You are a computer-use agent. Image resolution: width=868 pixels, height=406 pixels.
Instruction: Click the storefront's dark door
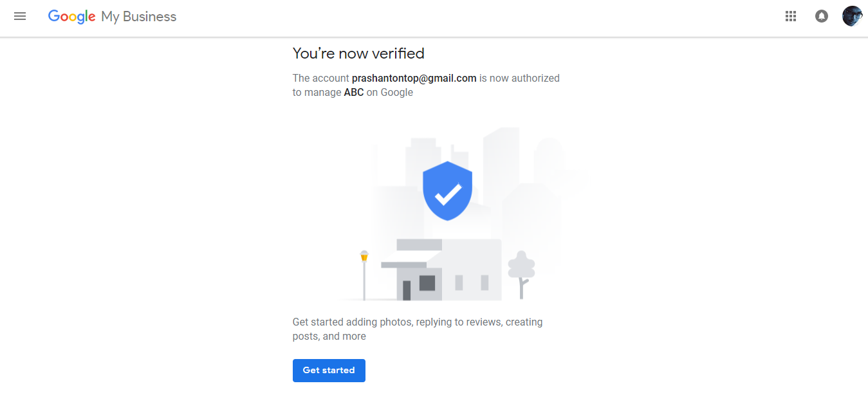[x=407, y=290]
